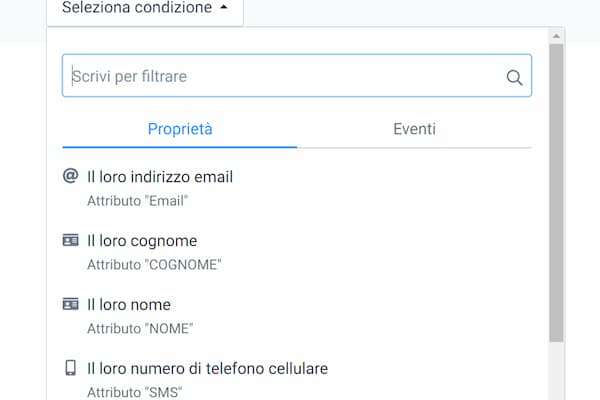Click the ID card icon beside nome
Screen dimensions: 600x400
tap(70, 304)
